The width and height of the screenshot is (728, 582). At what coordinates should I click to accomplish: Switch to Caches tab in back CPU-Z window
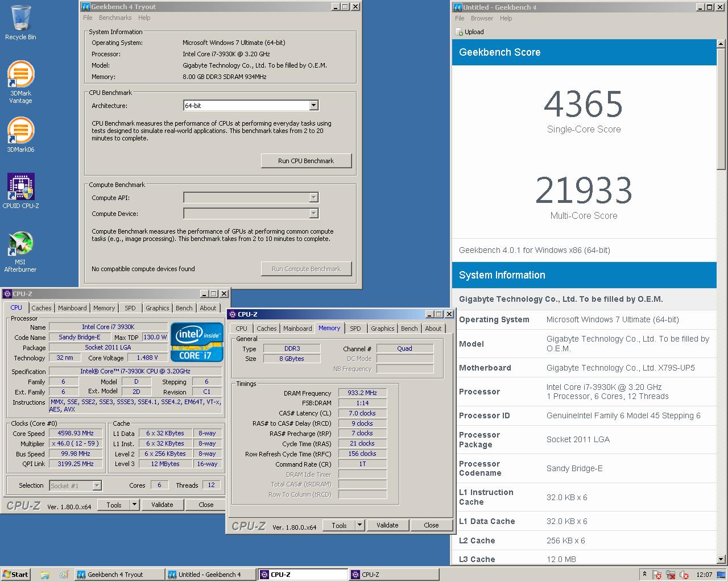42,308
